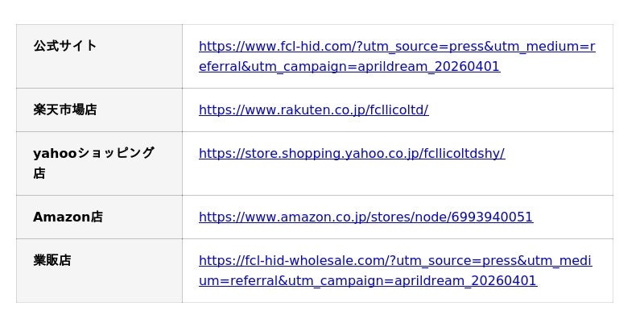Screen dimensions: 644x327
Task: Click second line of wholesale URL
Action: coord(367,281)
